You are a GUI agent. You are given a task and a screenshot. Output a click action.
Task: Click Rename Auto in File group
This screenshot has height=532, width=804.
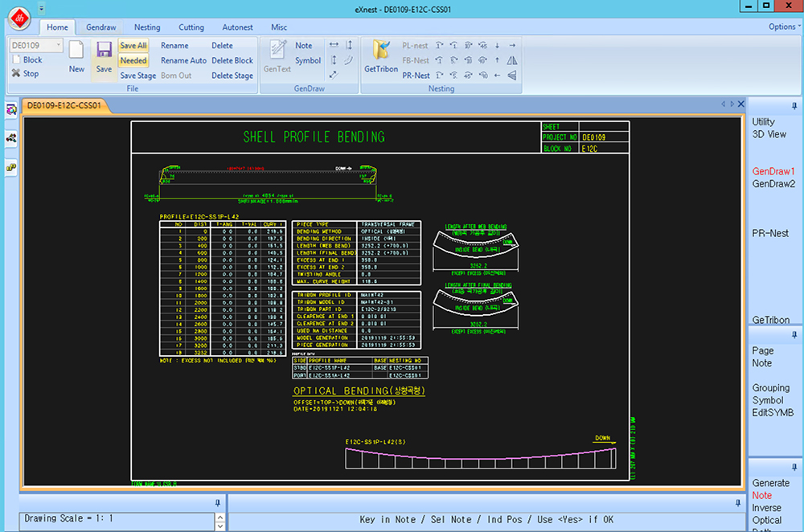tap(183, 60)
